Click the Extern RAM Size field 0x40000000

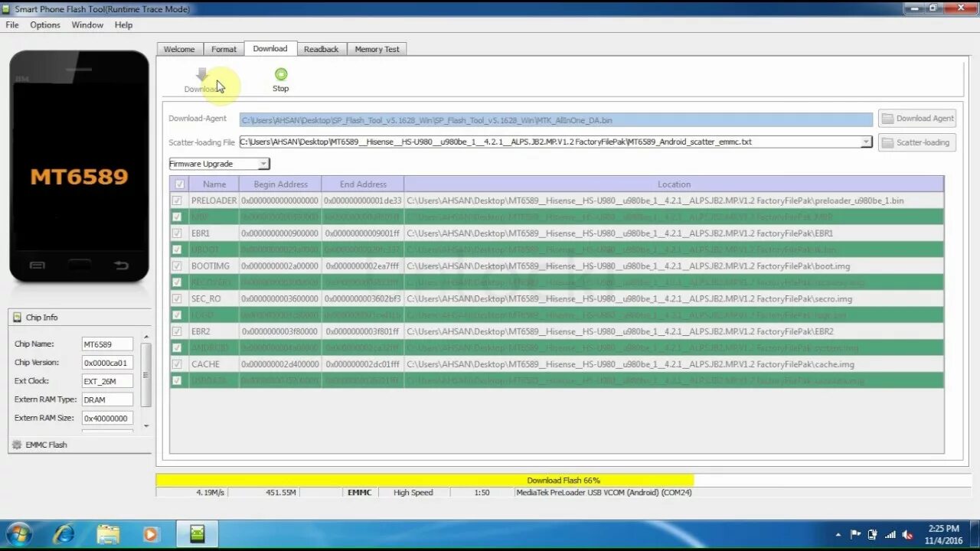click(107, 418)
